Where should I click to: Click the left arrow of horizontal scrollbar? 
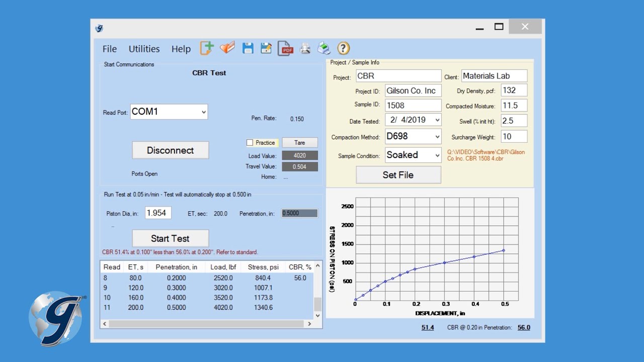coord(105,324)
